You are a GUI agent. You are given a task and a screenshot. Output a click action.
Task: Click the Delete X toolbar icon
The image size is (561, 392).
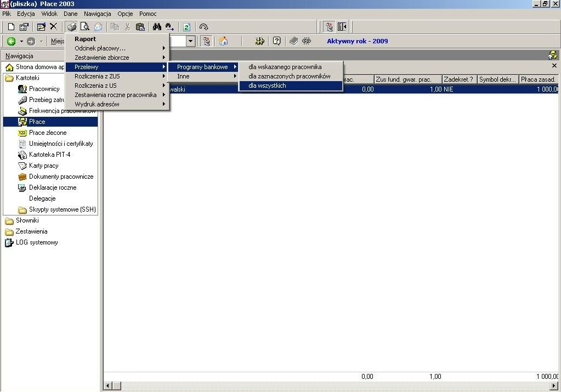(x=53, y=26)
